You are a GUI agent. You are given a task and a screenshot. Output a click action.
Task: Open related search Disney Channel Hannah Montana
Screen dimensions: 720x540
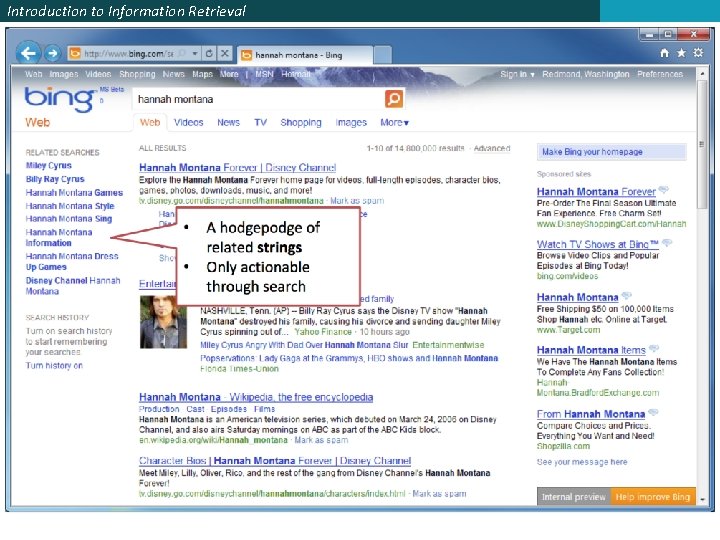coord(73,286)
